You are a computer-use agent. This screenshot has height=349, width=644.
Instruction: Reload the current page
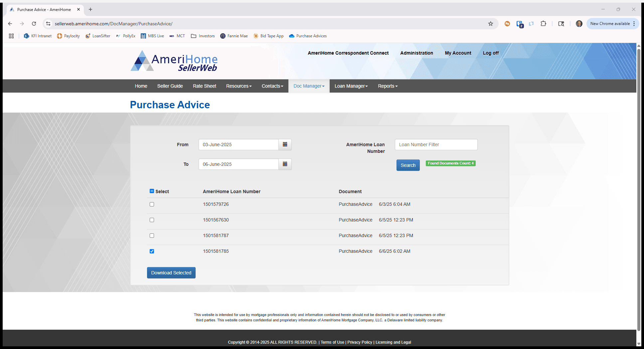coord(34,24)
